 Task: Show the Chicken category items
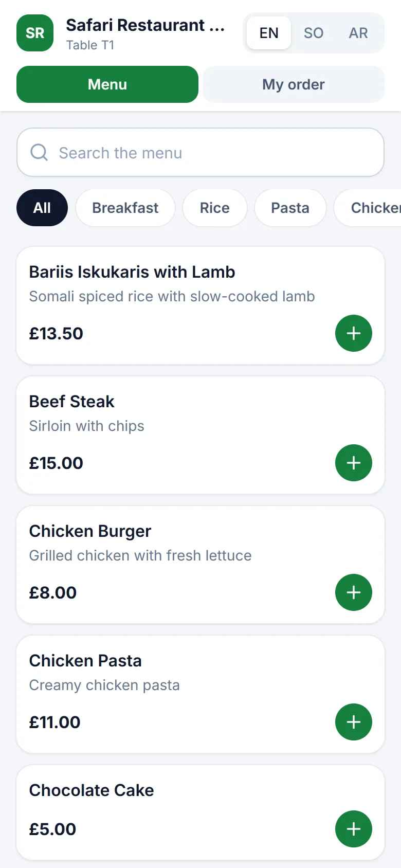(374, 208)
